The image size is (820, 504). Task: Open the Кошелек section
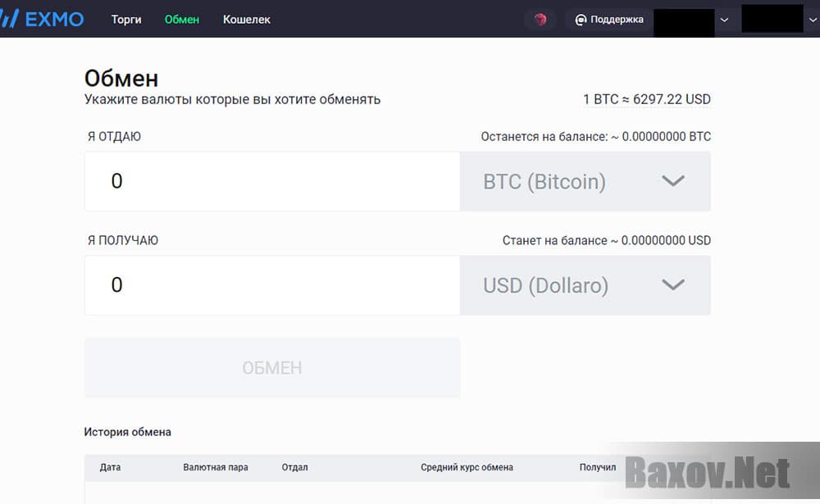[246, 19]
